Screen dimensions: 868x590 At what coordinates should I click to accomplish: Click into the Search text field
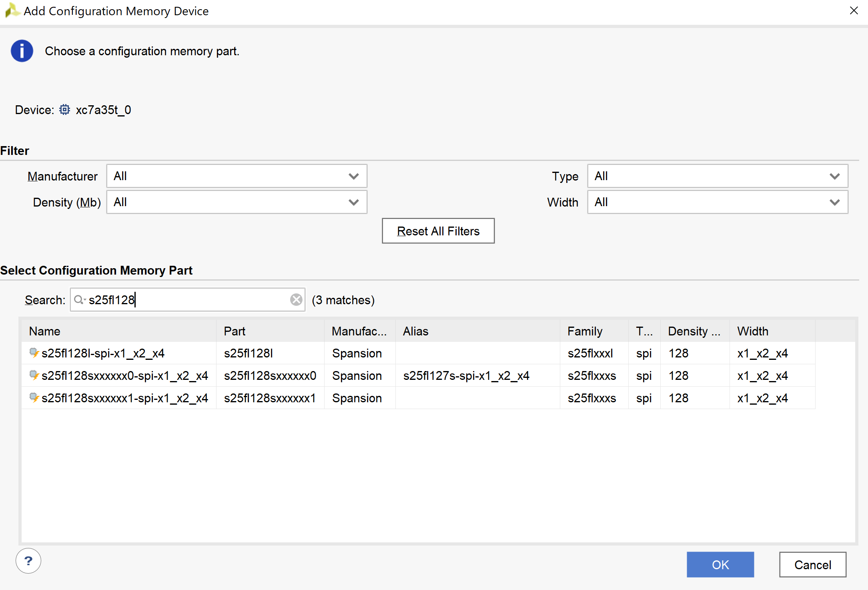pos(188,299)
